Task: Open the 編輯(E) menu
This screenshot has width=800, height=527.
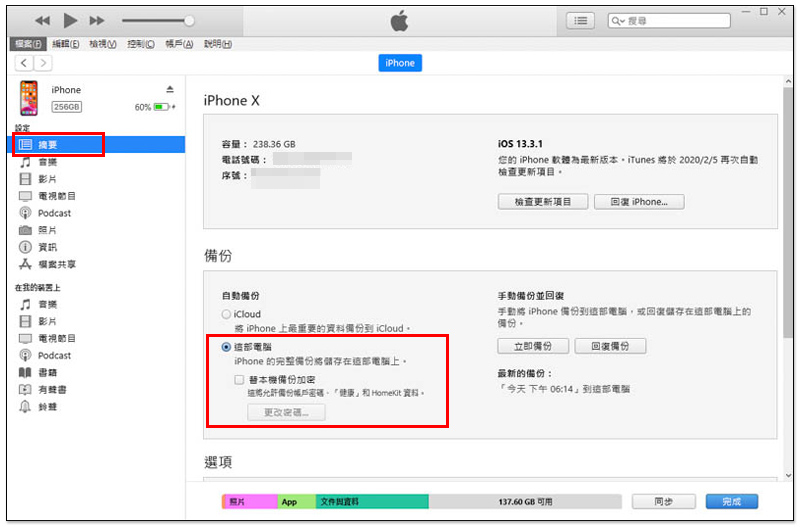Action: [66, 44]
